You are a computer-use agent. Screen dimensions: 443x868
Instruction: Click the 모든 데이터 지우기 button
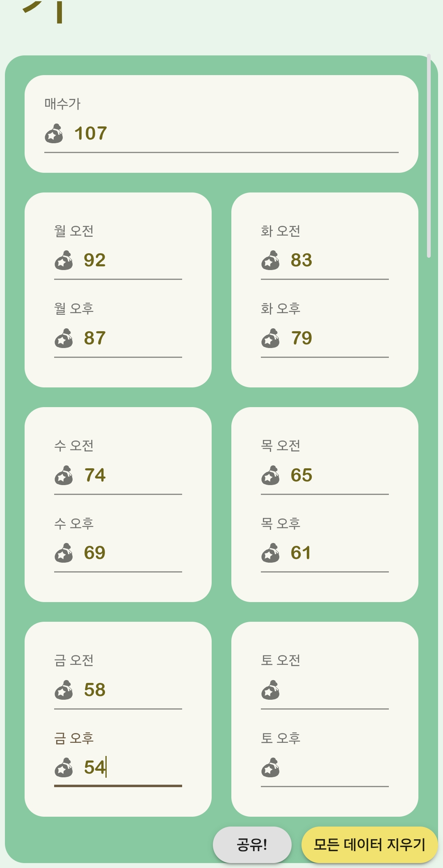click(369, 845)
